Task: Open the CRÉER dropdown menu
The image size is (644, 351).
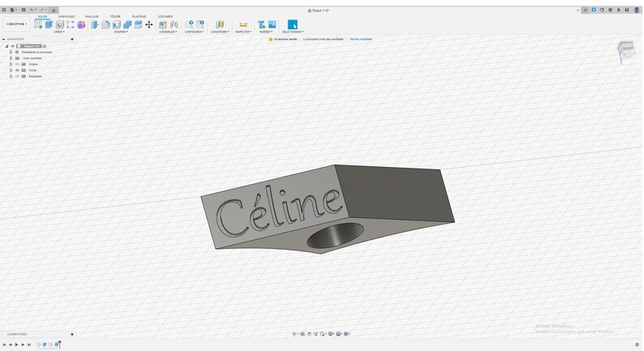Action: click(59, 32)
